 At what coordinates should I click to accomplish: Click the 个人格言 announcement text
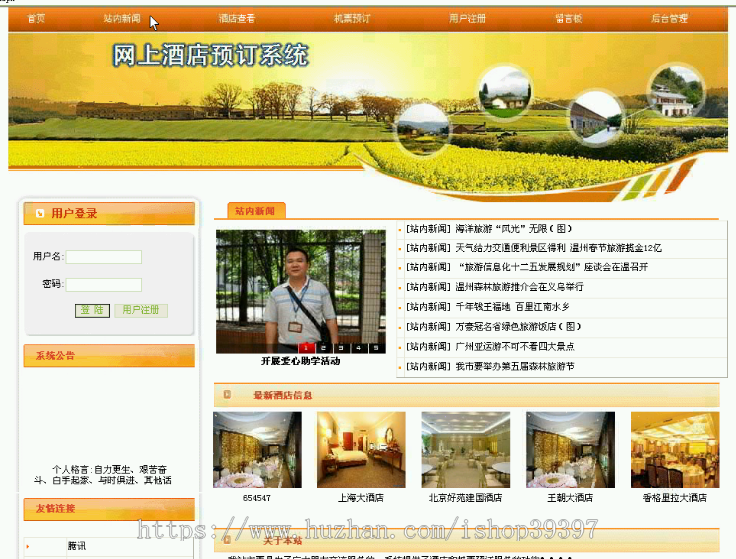click(103, 475)
